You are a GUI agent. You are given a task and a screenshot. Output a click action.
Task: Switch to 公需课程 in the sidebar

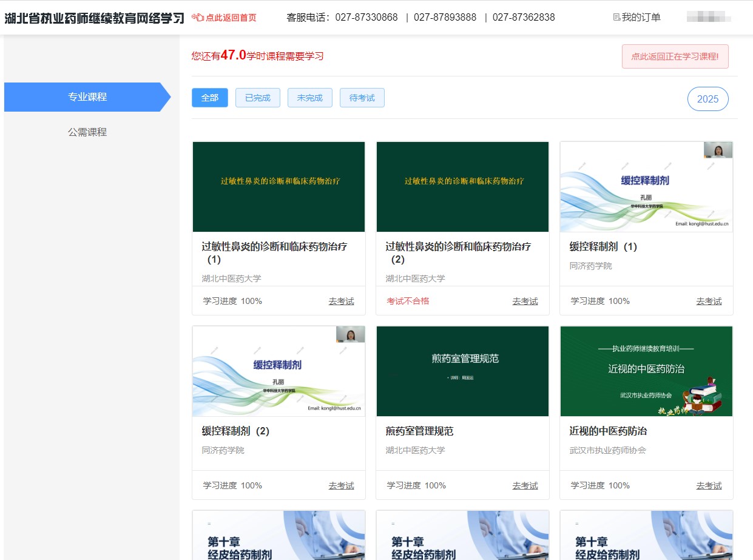point(87,132)
